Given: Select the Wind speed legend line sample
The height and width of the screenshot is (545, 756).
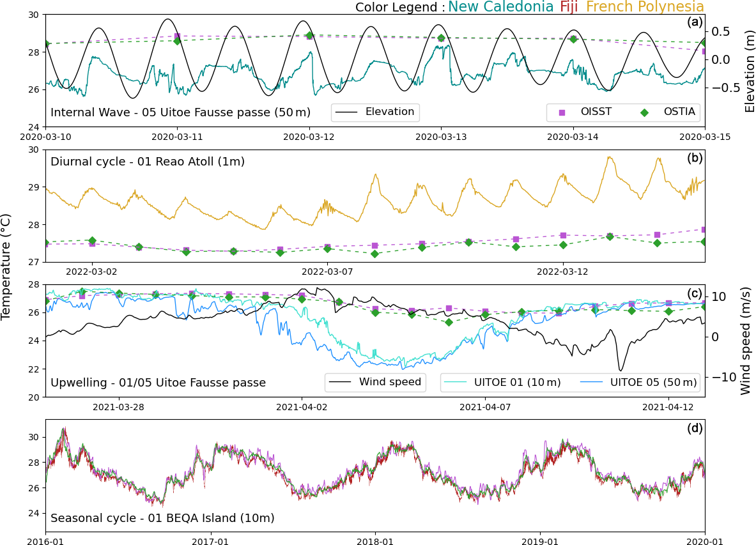Looking at the screenshot, I should click(x=339, y=383).
